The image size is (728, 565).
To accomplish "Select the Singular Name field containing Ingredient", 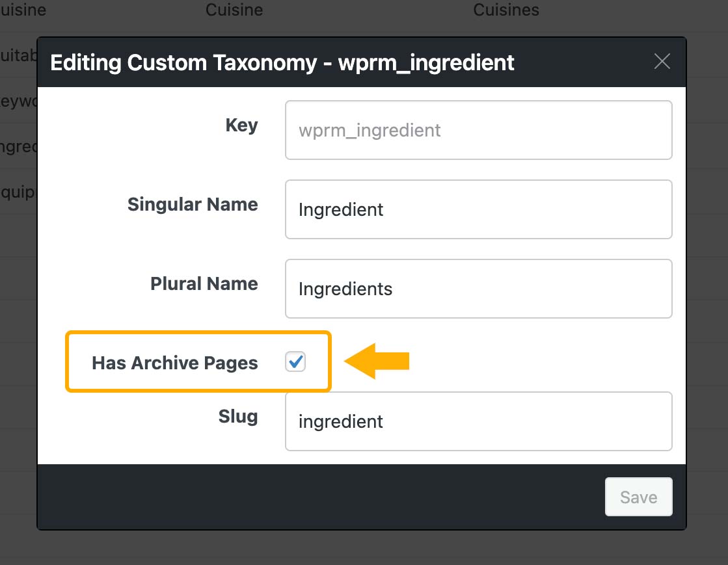I will click(478, 209).
